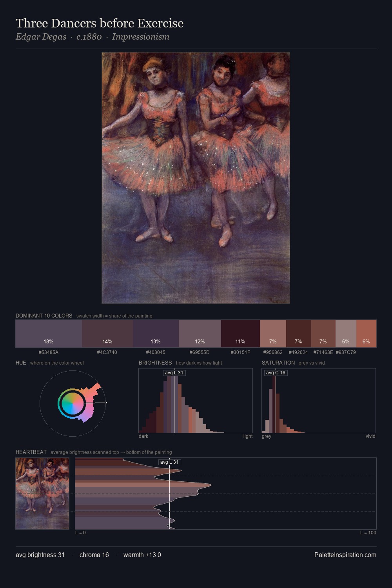This screenshot has width=392, height=588.
Task: Click the avg C 16 label in Saturation histogram
Action: (x=276, y=373)
